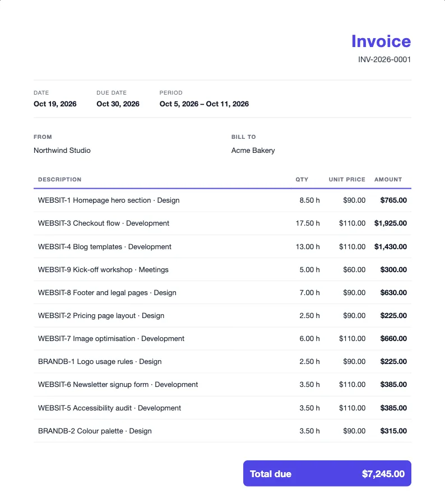Image resolution: width=445 pixels, height=504 pixels.
Task: Click amount in Newsletter signup form row
Action: [x=393, y=384]
